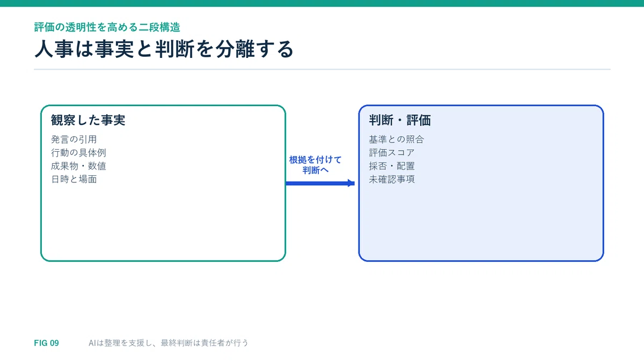Image resolution: width=644 pixels, height=362 pixels.
Task: Click the FIG 09 label
Action: point(46,343)
